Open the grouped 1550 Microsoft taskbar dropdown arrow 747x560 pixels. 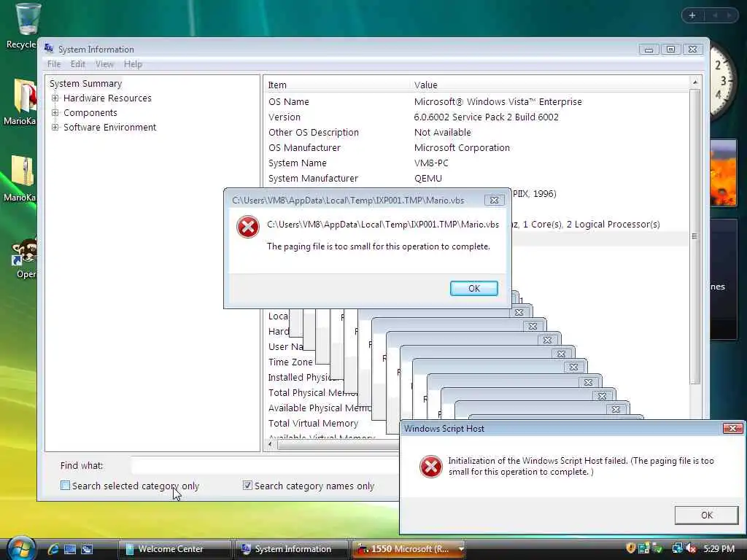(461, 549)
